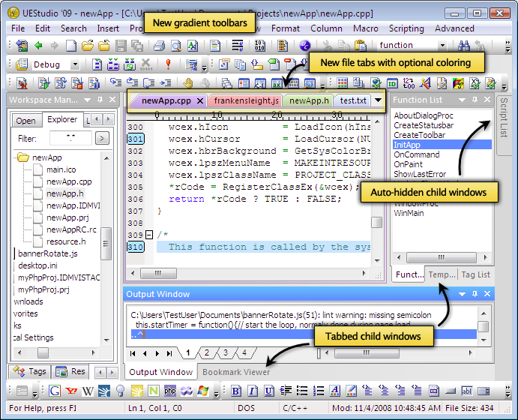The image size is (518, 420).
Task: Open Workspace Manager panel menu arrow
Action: [x=87, y=100]
